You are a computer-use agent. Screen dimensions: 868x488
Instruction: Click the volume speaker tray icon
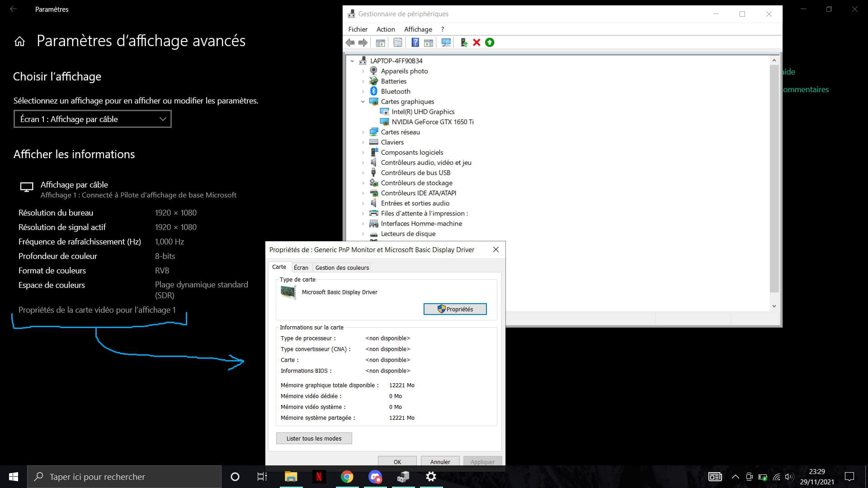coord(789,477)
